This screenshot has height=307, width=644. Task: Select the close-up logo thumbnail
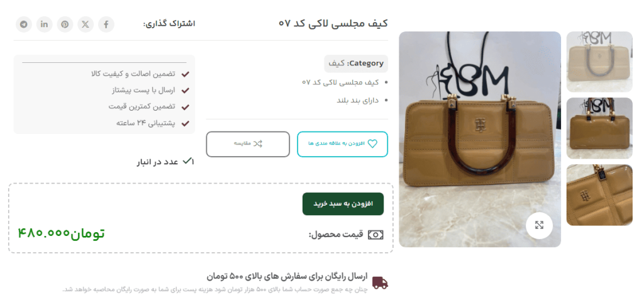click(x=599, y=195)
